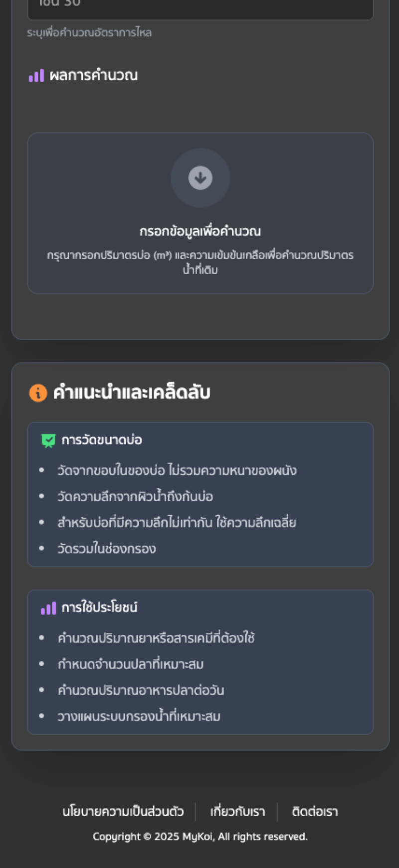Click the กรอกข้อมูลเพื่อคำนวณ placeholder title
Screen dimensions: 399x868
click(x=200, y=231)
